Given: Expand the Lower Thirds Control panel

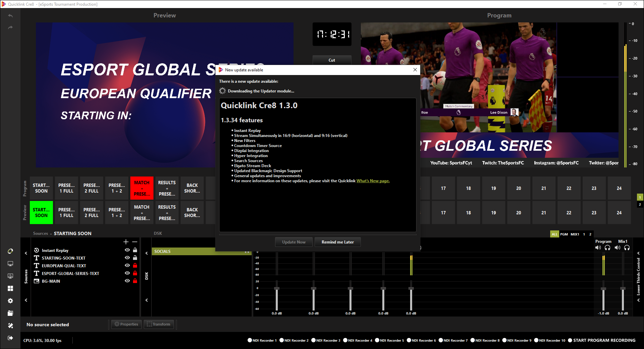Looking at the screenshot, I should point(639,253).
